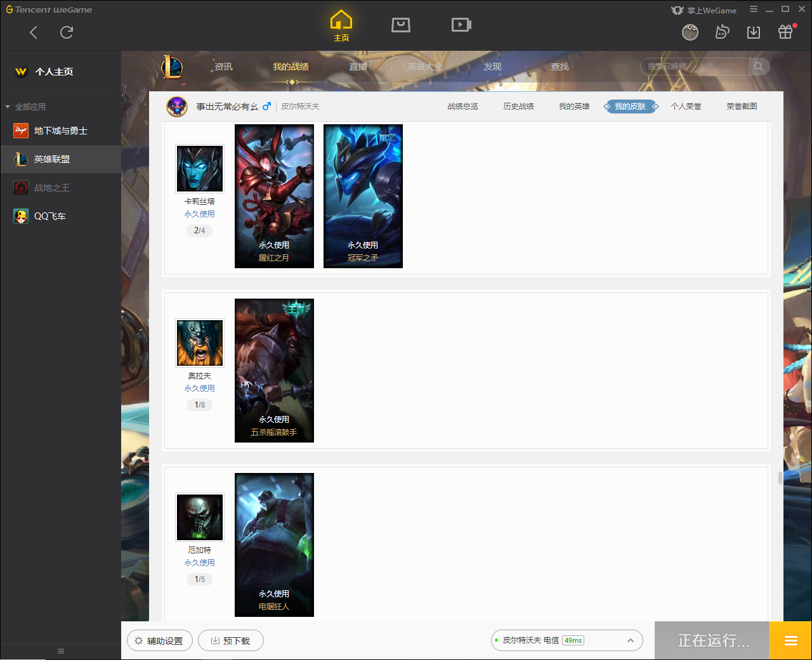Click the refresh page icon
The width and height of the screenshot is (812, 660).
pyautogui.click(x=67, y=32)
